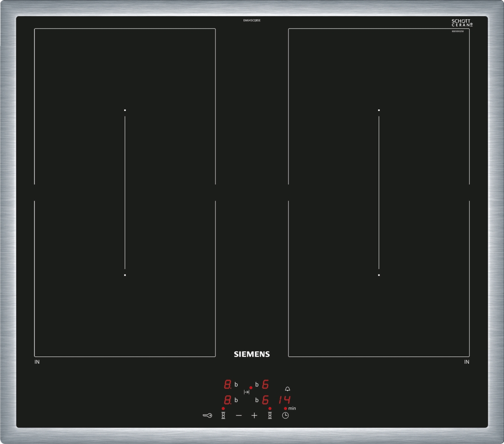The image size is (504, 444).
Task: Tap the red indicator dot beside min
Action: tap(285, 408)
